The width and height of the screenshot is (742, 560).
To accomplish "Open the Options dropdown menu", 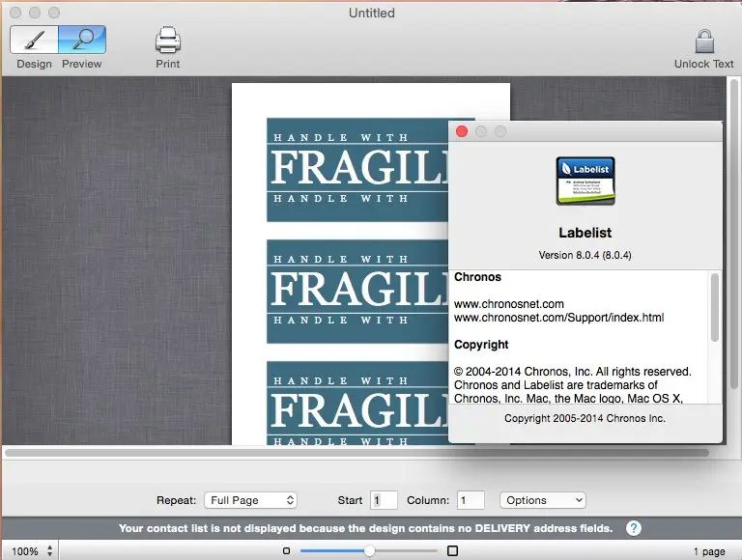I will point(543,500).
